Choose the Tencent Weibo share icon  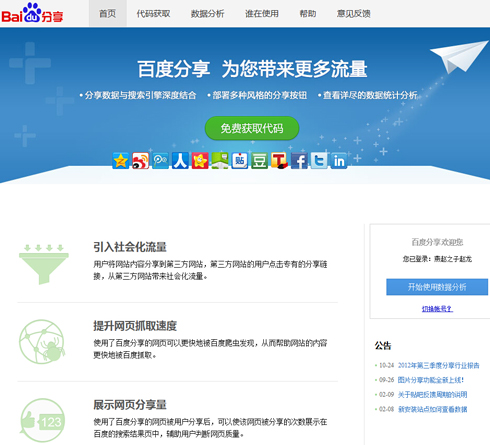(160, 161)
